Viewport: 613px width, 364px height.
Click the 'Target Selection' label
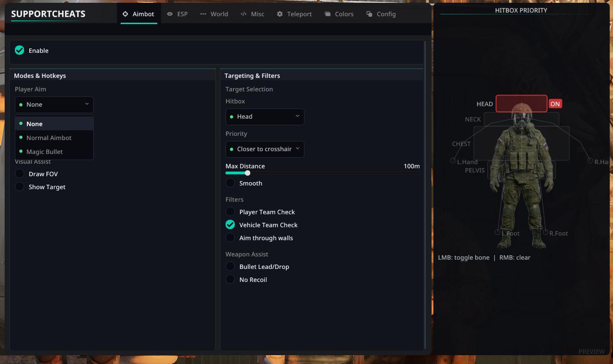coord(249,89)
